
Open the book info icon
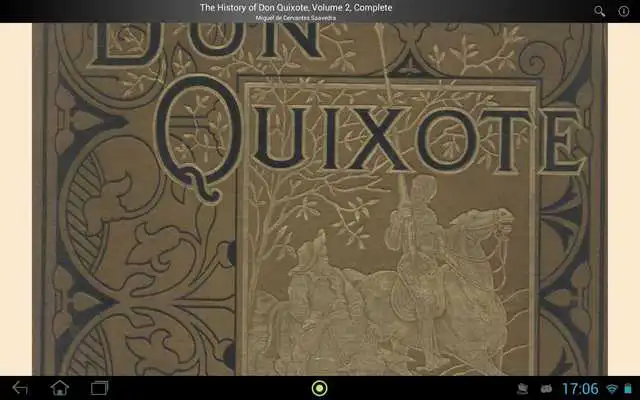pyautogui.click(x=624, y=11)
